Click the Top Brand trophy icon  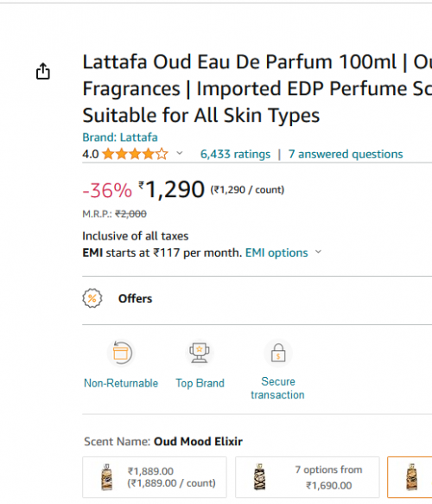point(200,353)
